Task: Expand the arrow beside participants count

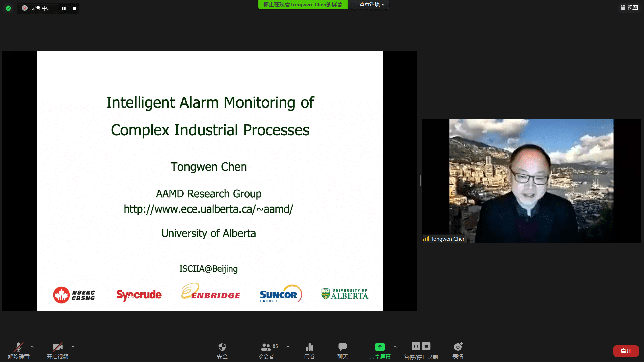Action: coord(288,347)
